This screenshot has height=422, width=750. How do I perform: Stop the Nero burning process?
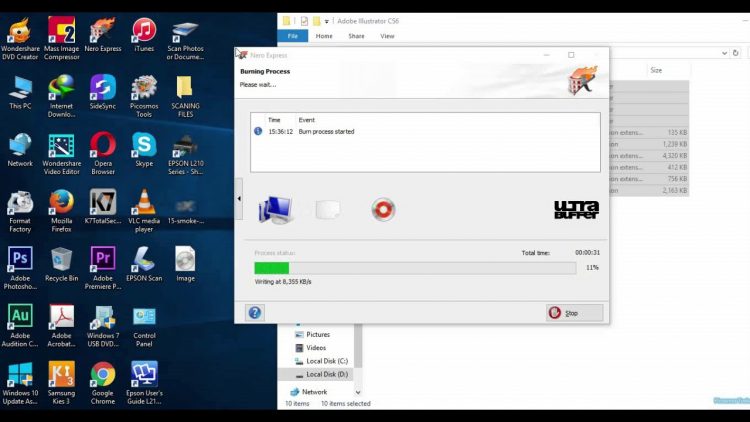click(x=574, y=313)
